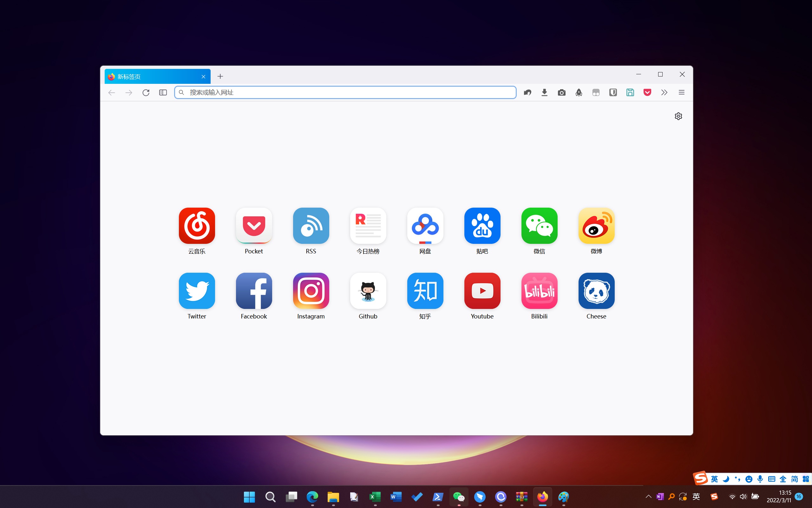Open the Bilibili shortcut tile

click(539, 291)
